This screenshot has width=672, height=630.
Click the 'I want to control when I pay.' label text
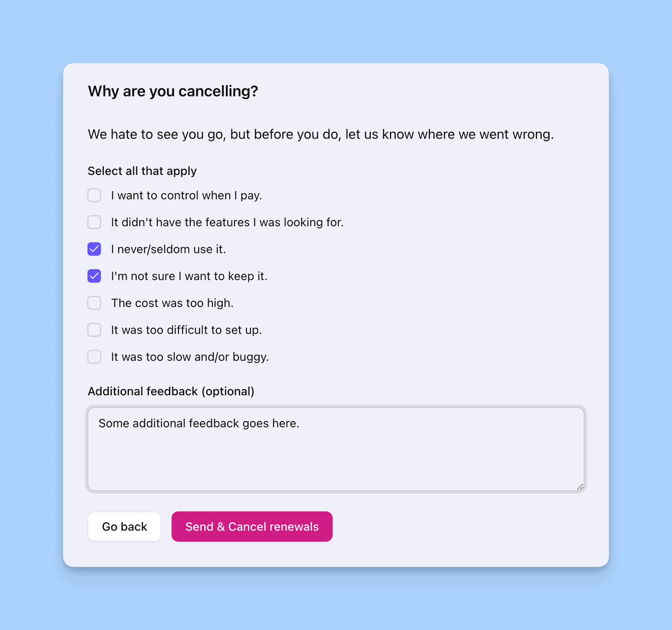click(186, 196)
